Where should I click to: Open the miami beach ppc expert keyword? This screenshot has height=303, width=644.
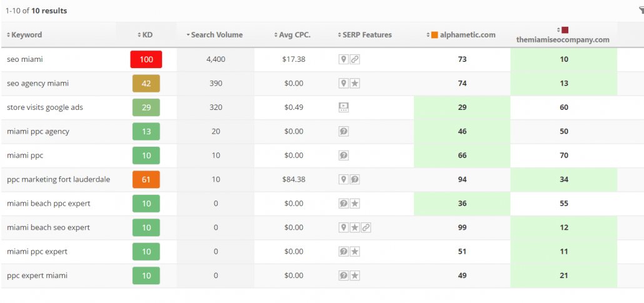[49, 204]
